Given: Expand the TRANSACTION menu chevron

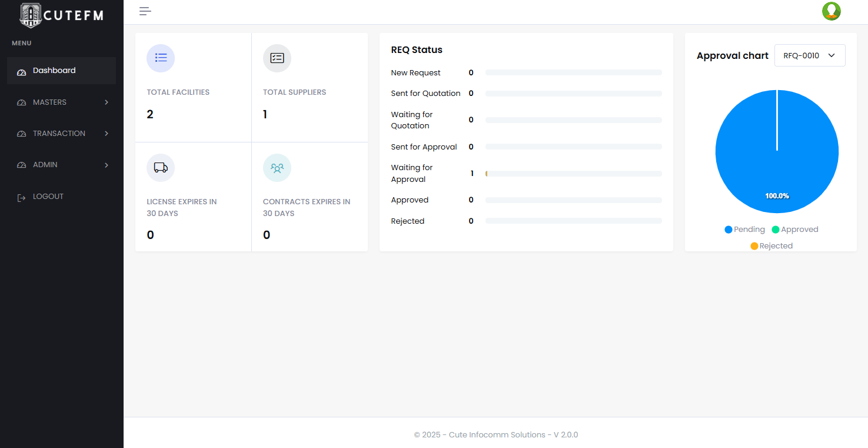Looking at the screenshot, I should tap(107, 134).
